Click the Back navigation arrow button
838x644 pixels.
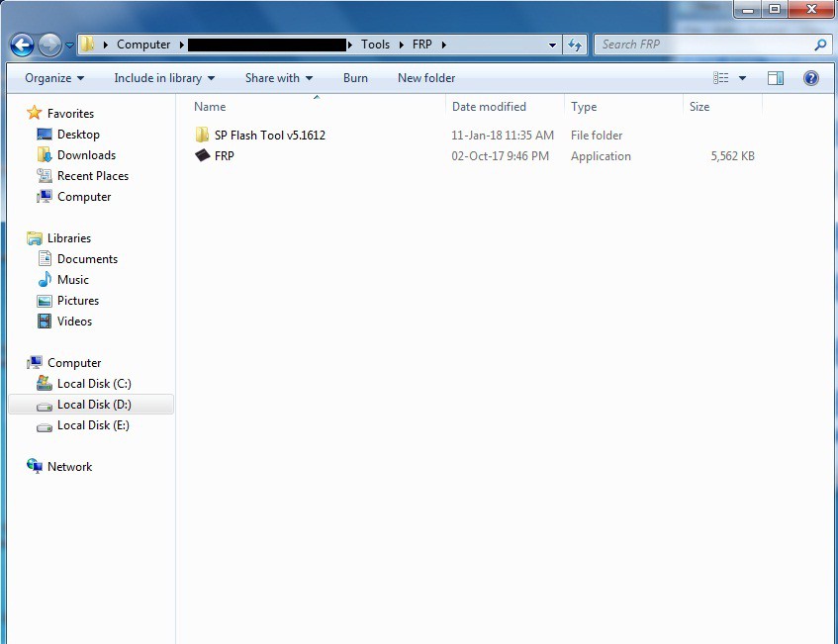point(22,45)
